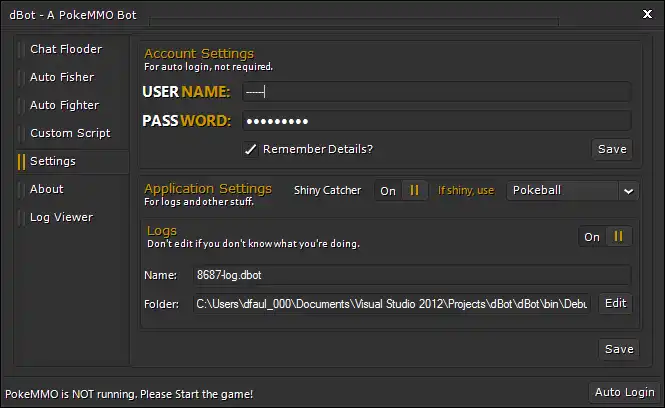Viewport: 665px width, 408px height.
Task: Toggle the Shiny Catcher On switch
Action: point(401,190)
